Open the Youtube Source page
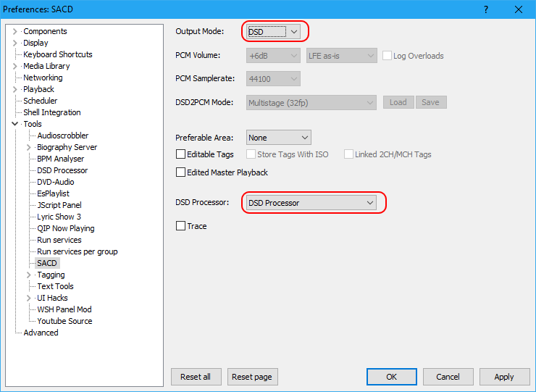Image resolution: width=536 pixels, height=392 pixels. 64,321
